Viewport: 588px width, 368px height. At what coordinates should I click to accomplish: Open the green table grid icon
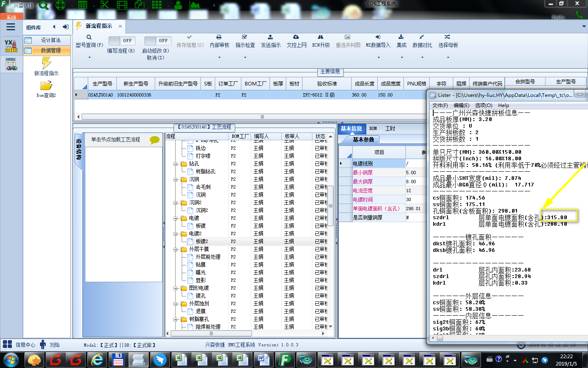82,5
